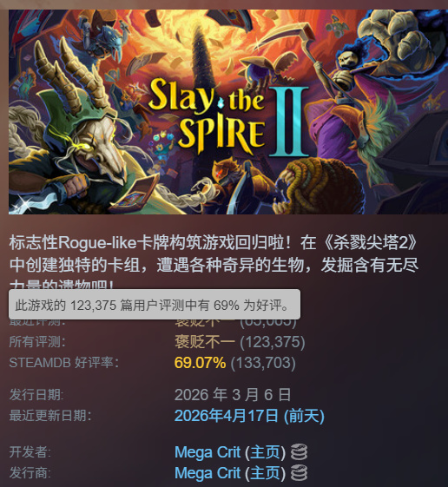The height and width of the screenshot is (487, 448).
Task: Click the STEAMDB 好评率 label
Action: [63, 363]
